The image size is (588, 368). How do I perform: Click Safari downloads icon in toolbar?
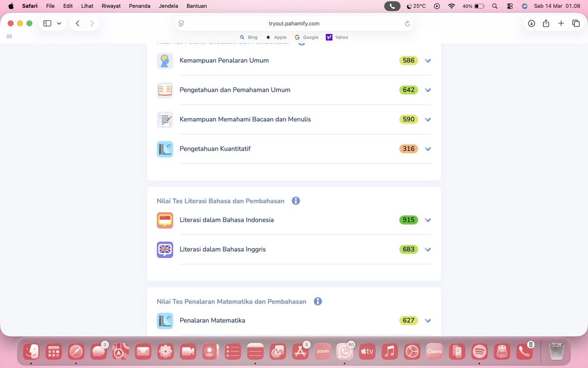531,23
